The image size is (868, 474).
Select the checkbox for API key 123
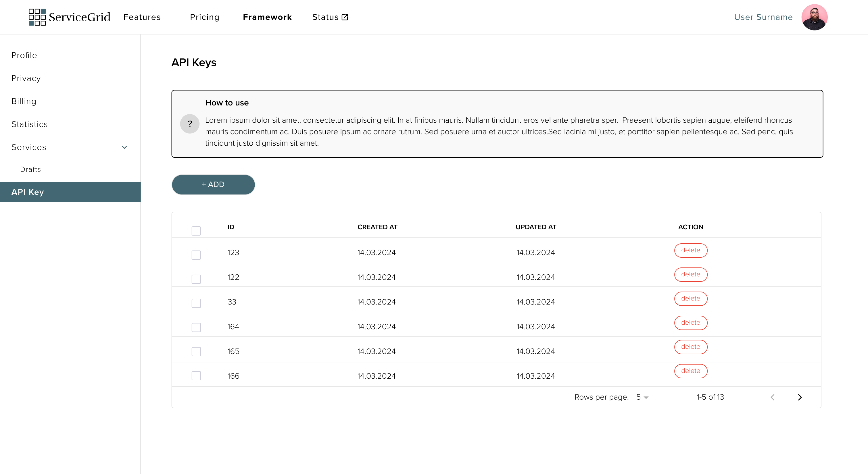[x=196, y=255]
